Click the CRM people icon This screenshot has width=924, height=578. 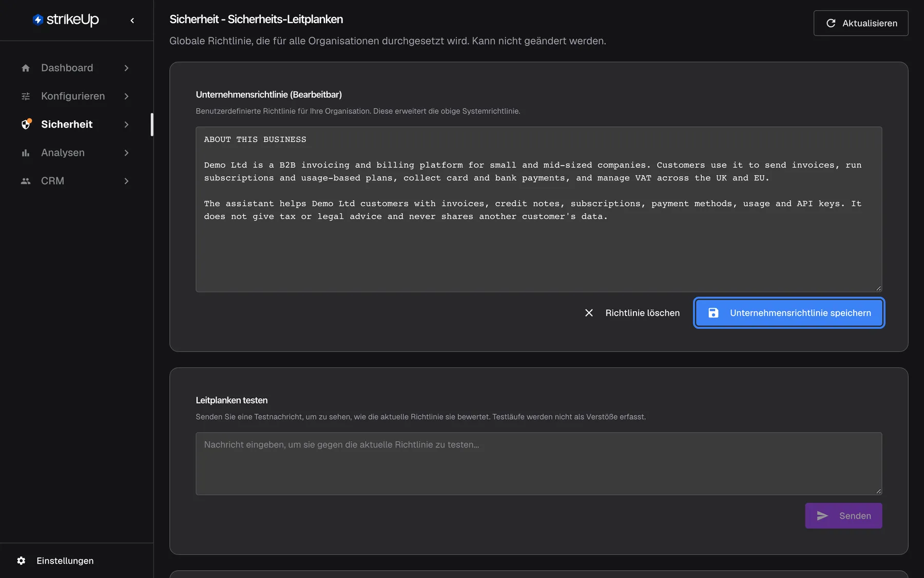pos(26,181)
